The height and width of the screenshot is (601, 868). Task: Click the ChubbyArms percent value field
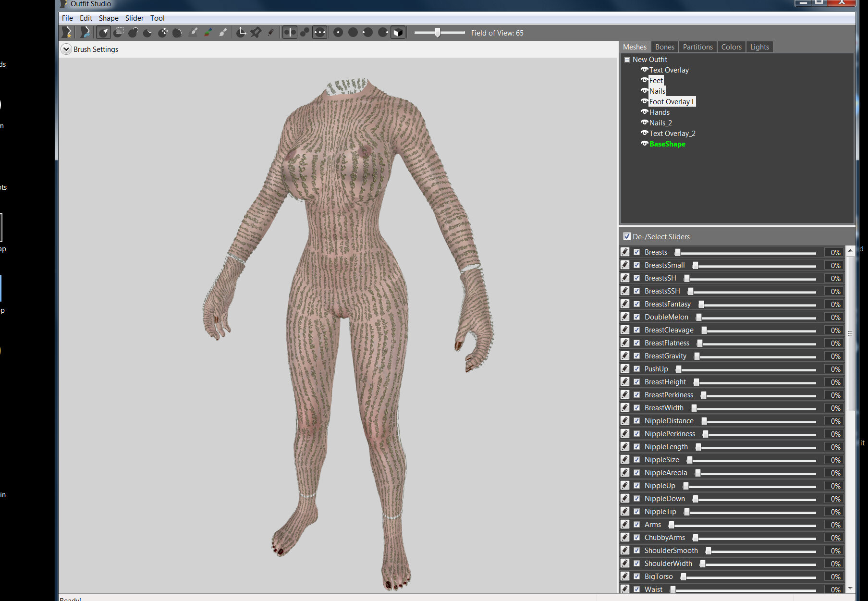pos(834,538)
